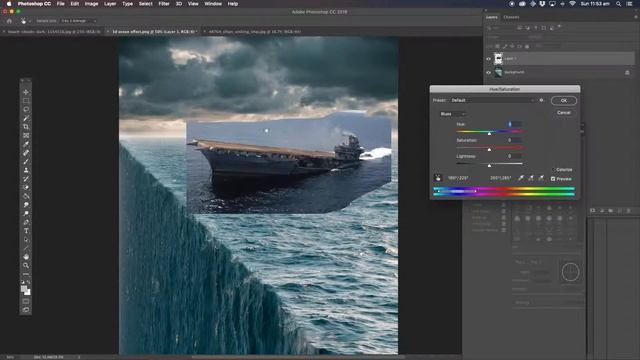Viewport: 640px width, 360px height.
Task: Open the Window menu
Action: (213, 4)
